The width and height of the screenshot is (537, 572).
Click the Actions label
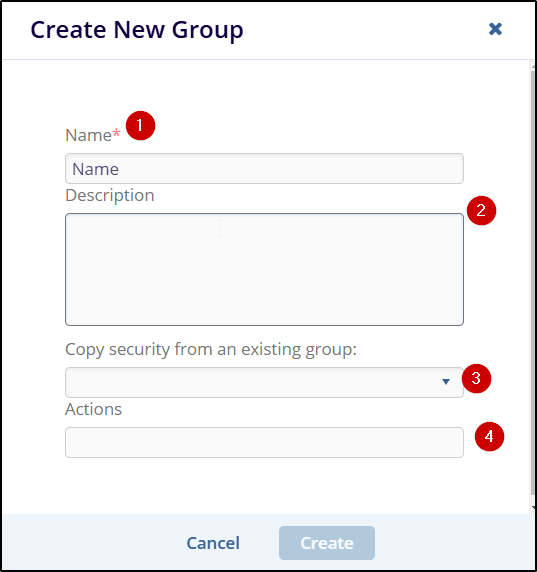[93, 409]
